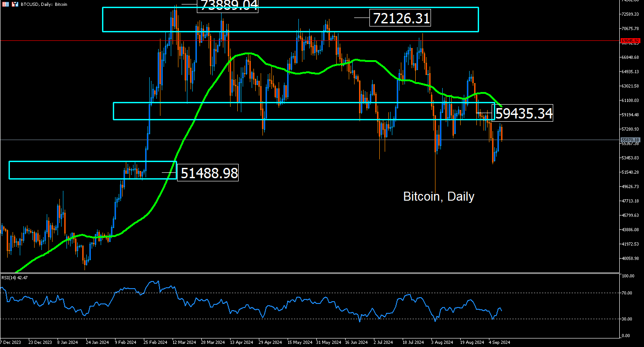Click price scale value 47713.18

(x=631, y=201)
